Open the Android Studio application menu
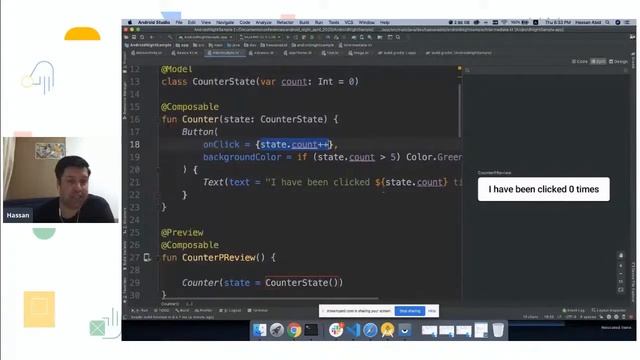The image size is (640, 360). pyautogui.click(x=154, y=22)
